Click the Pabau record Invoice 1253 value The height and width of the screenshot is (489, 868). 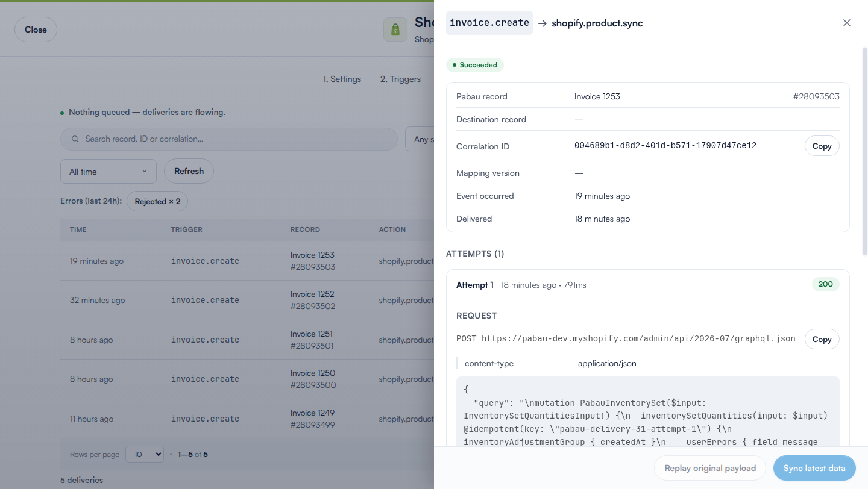tap(597, 96)
